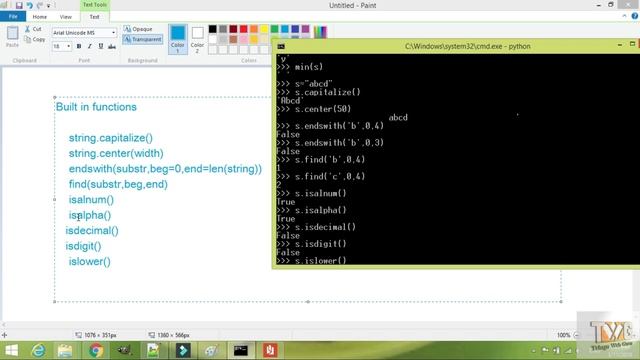The image size is (640, 360).
Task: Pick the green color swatch
Action: pyautogui.click(x=275, y=29)
